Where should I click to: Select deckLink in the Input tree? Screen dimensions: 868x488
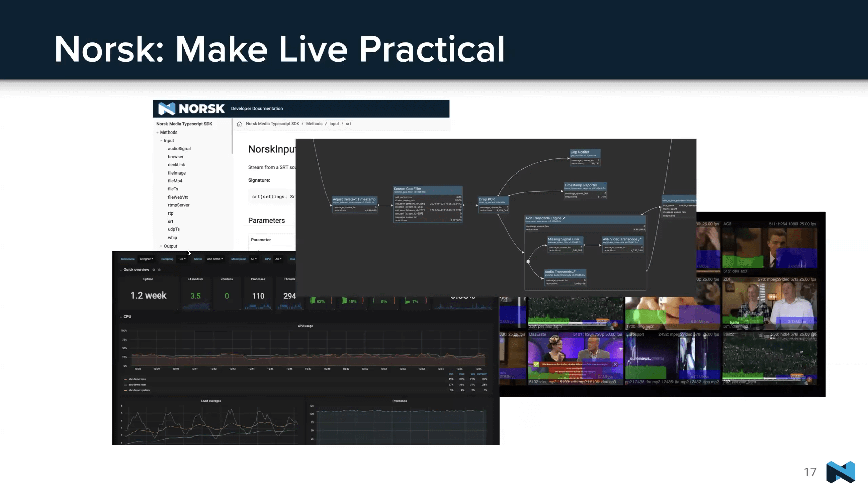tap(176, 165)
